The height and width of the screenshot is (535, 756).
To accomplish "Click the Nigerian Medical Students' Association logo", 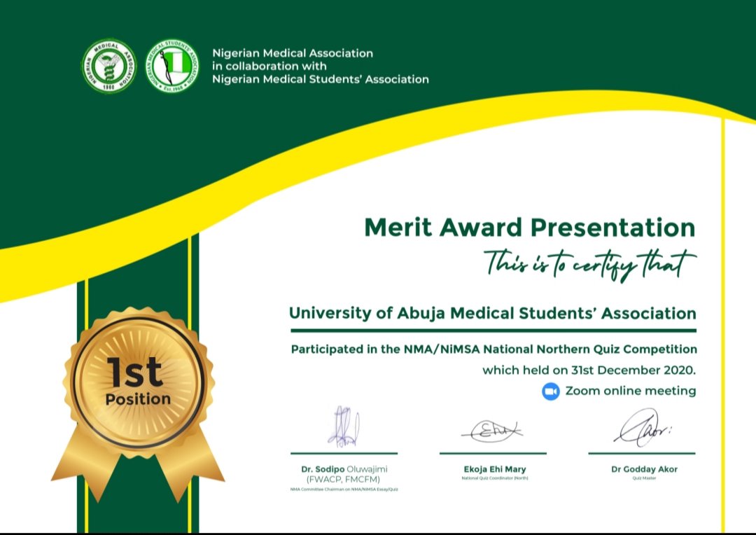I will click(172, 66).
